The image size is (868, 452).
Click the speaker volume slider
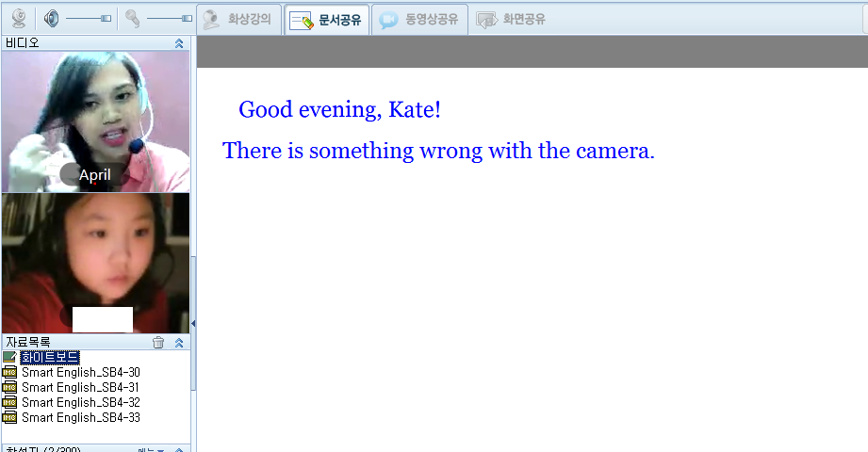(x=88, y=18)
